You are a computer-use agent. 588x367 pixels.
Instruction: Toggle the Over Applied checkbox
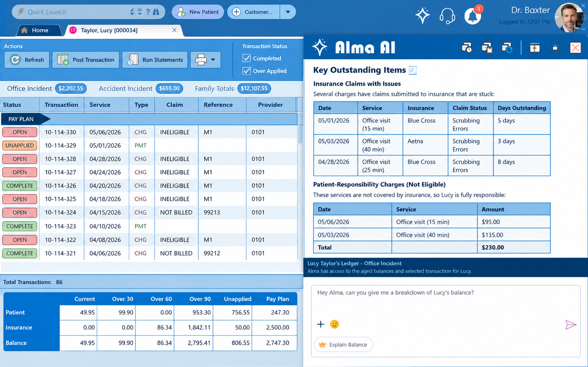pyautogui.click(x=246, y=71)
